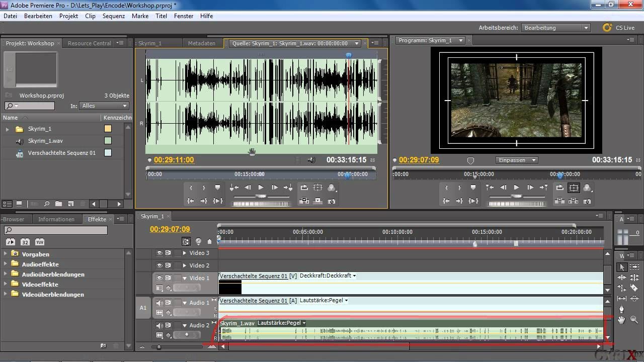Viewport: 644px width, 362px height.
Task: Switch to the Metadaten tab
Action: click(202, 43)
